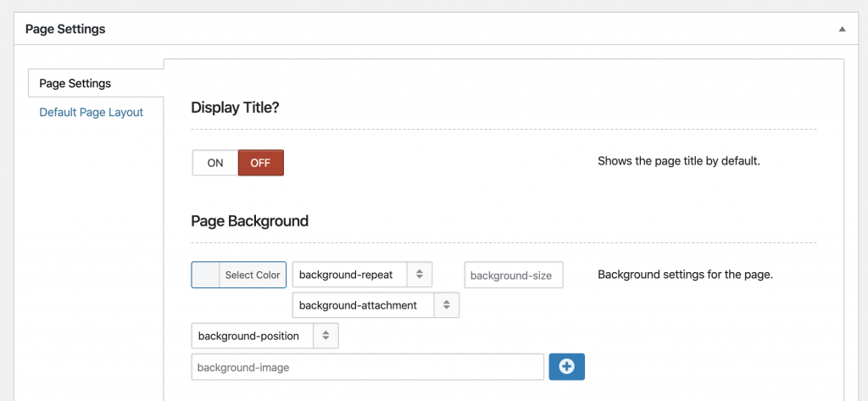
Task: Click the background-position up-down arrows icon
Action: click(326, 336)
